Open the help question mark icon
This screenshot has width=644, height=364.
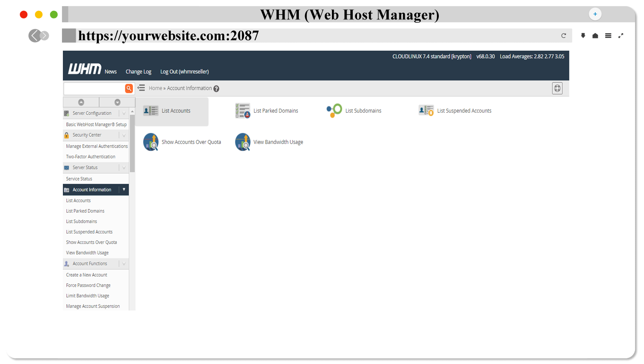point(216,89)
